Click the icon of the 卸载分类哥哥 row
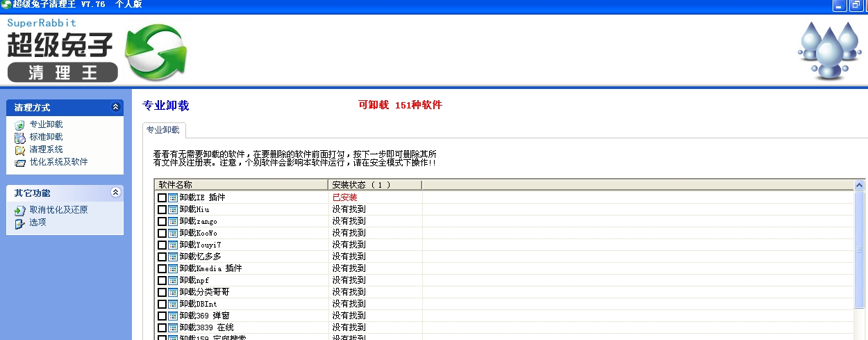Image resolution: width=868 pixels, height=340 pixels. 173,292
